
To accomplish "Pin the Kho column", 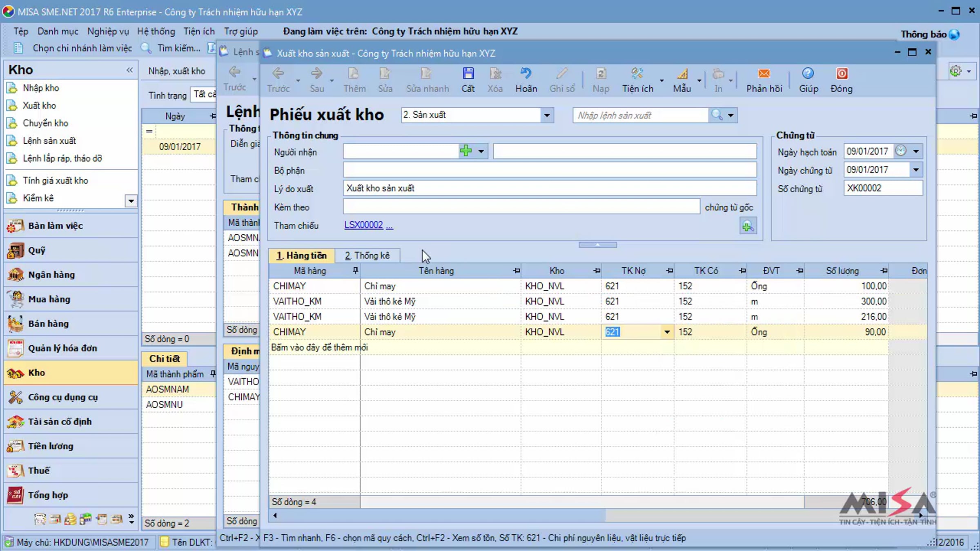I will 597,271.
